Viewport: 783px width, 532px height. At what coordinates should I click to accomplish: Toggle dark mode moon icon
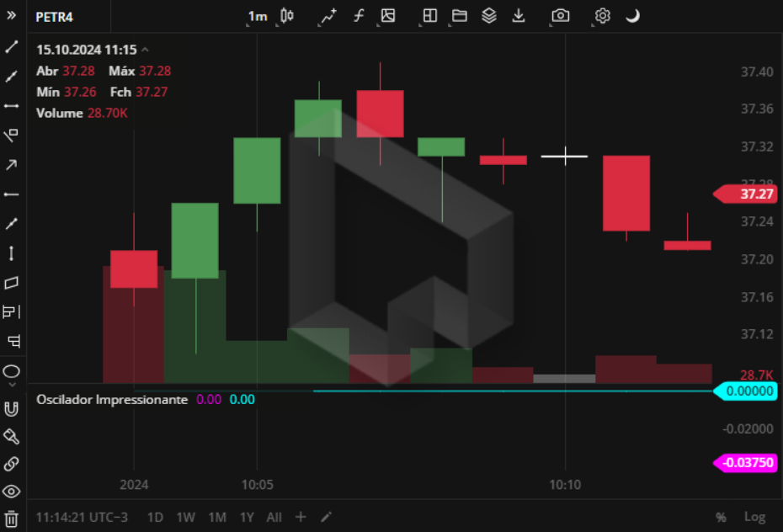(x=632, y=16)
